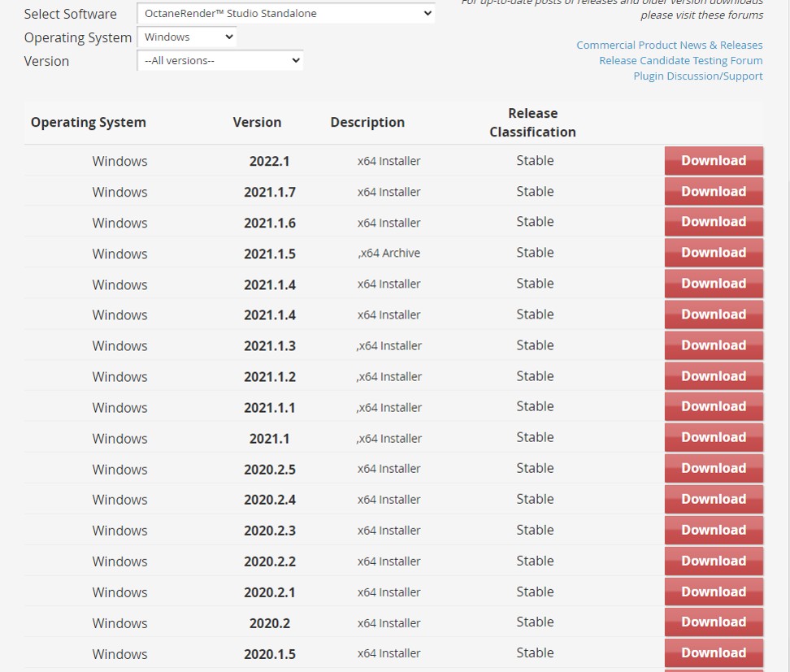Click Stable in the 2020.1.5 row
The height and width of the screenshot is (672, 790).
tap(535, 652)
